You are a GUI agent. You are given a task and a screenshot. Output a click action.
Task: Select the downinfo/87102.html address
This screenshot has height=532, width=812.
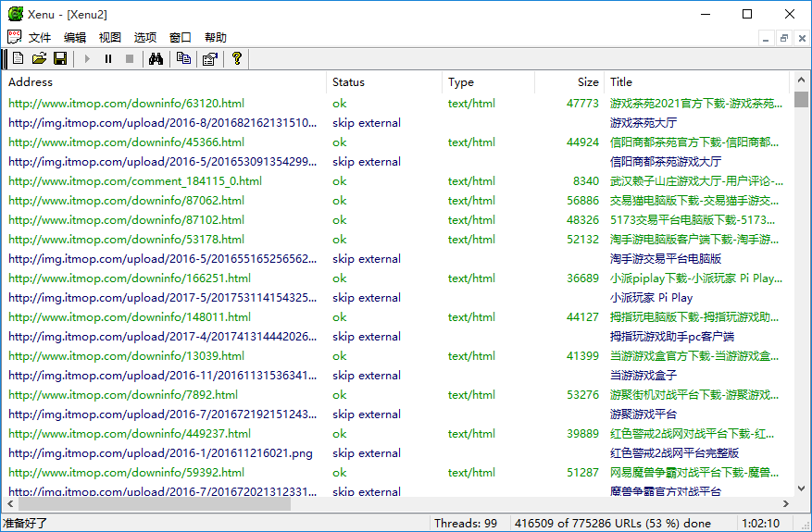click(x=126, y=219)
